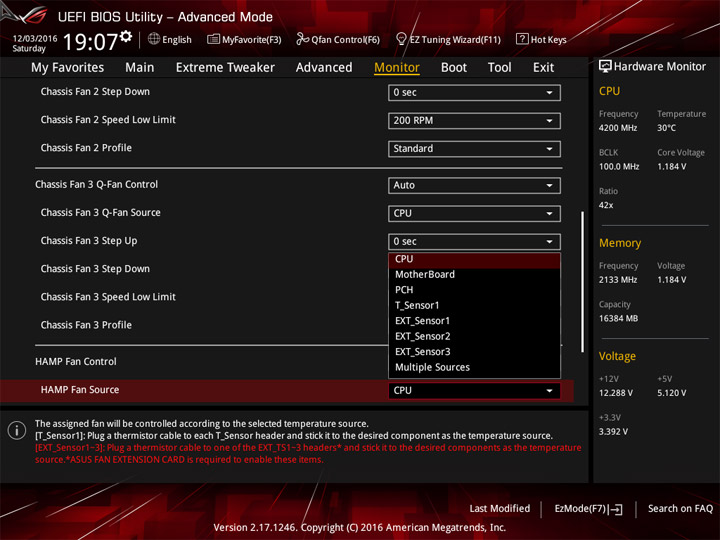Select EXT_Sensor3 option
720x540 pixels.
click(474, 352)
